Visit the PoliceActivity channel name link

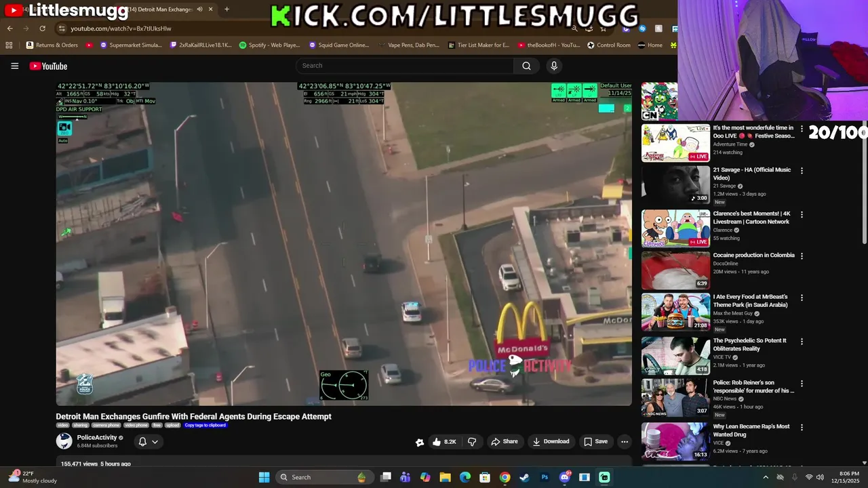tap(97, 438)
